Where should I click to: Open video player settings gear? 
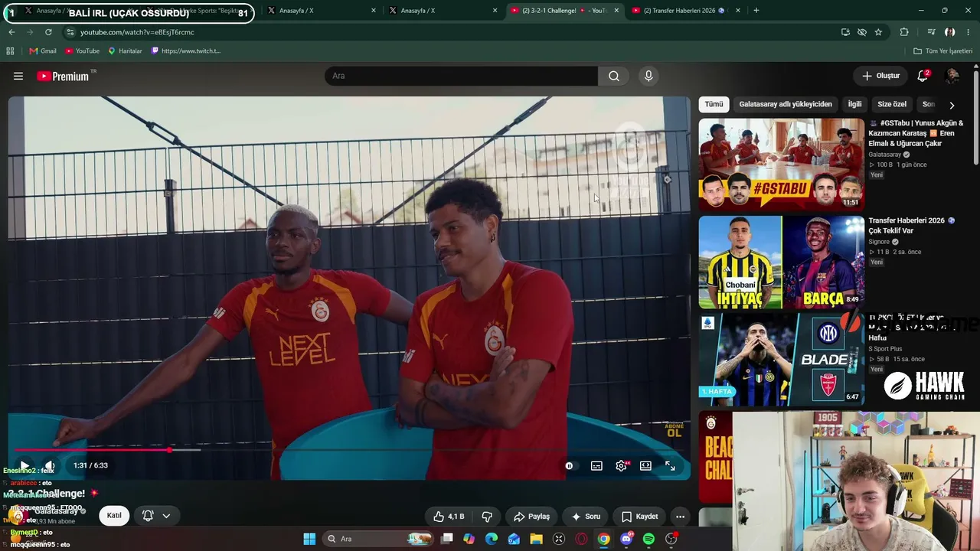622,465
